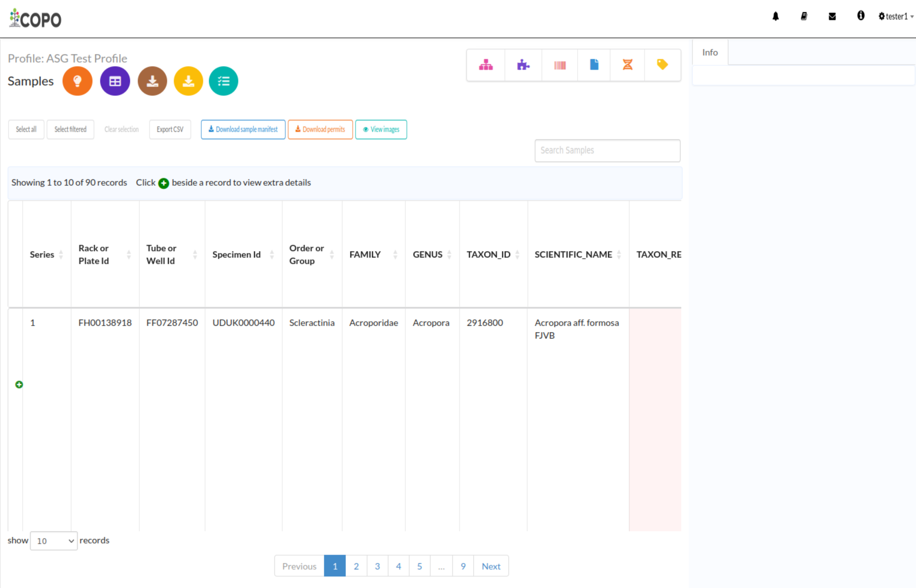Click the info circle icon in header
Viewport: 916px width, 588px height.
click(861, 16)
